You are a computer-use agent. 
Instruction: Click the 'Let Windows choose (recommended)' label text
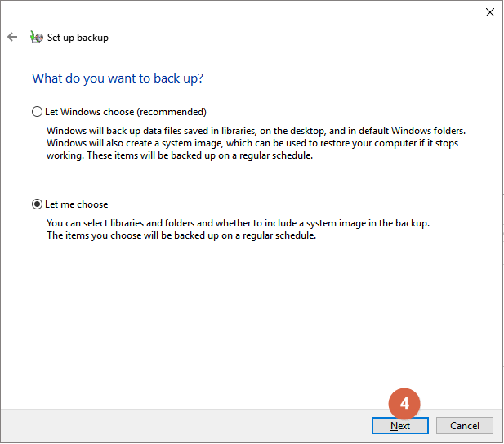(125, 112)
